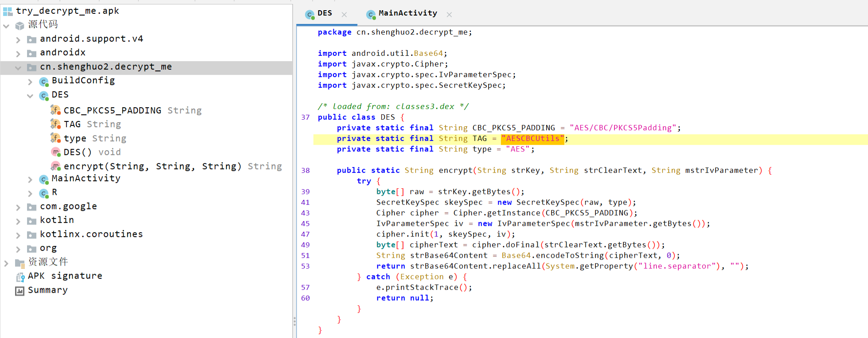Click the try_decrypt_me.apk file icon

(x=8, y=11)
